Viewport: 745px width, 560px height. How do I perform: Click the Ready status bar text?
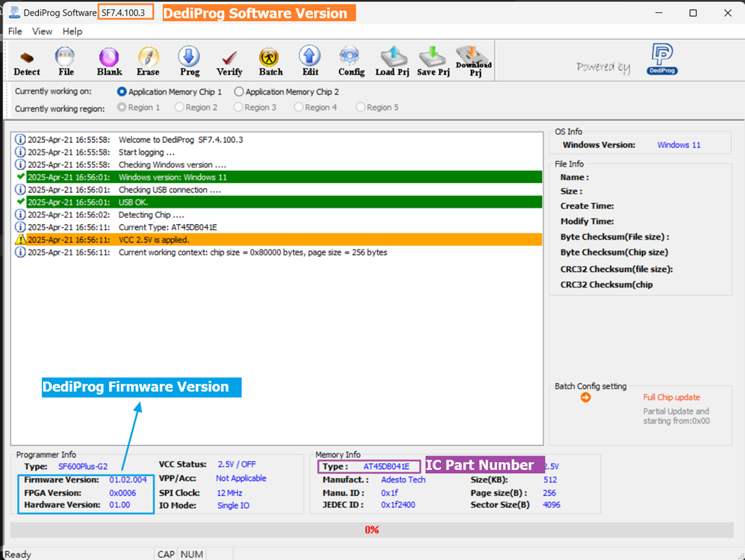click(x=18, y=555)
